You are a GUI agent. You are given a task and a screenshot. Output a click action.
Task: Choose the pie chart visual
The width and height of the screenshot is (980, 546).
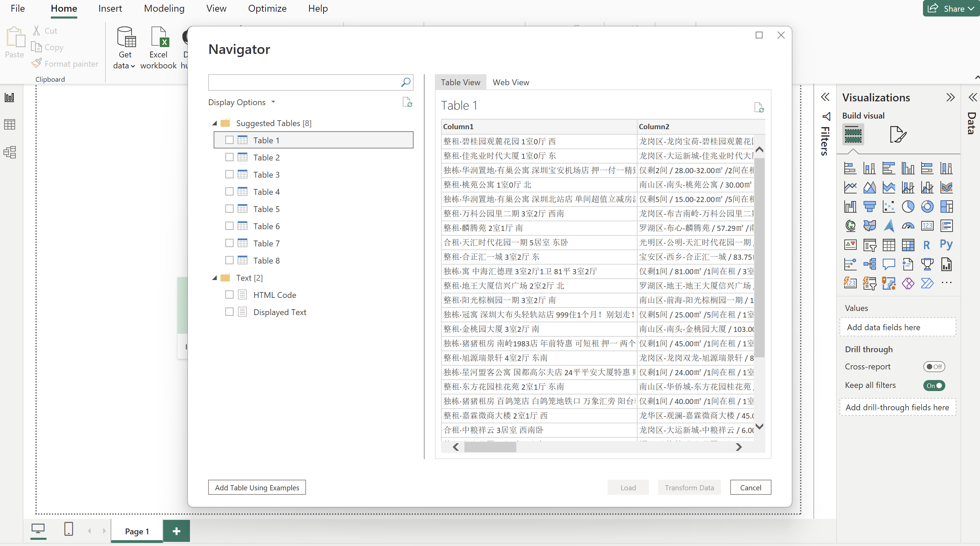coord(908,207)
